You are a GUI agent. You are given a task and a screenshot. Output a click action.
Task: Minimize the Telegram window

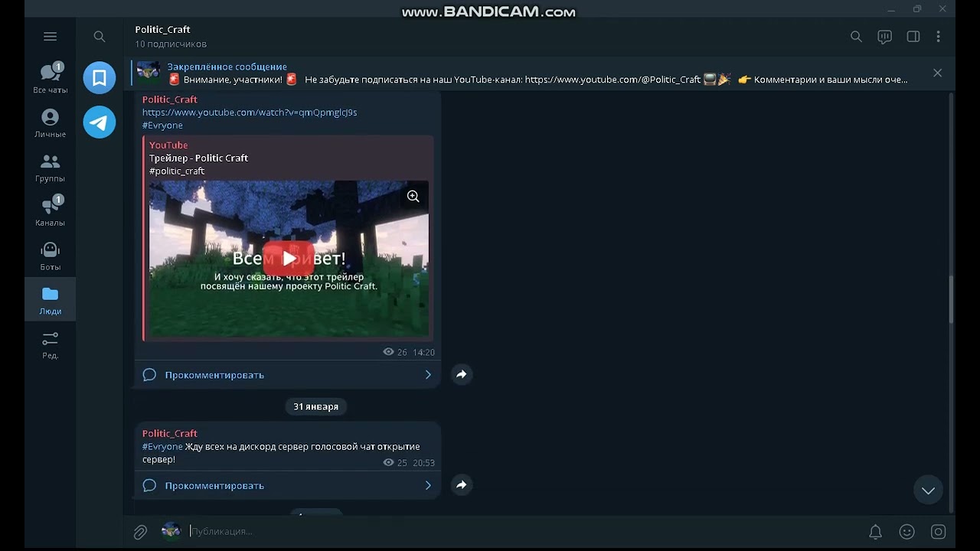click(891, 9)
